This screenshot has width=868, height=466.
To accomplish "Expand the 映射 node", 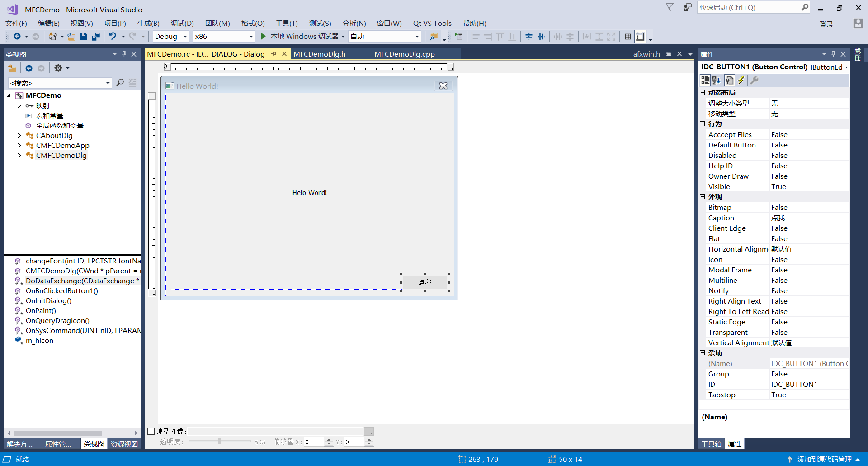I will pyautogui.click(x=19, y=105).
